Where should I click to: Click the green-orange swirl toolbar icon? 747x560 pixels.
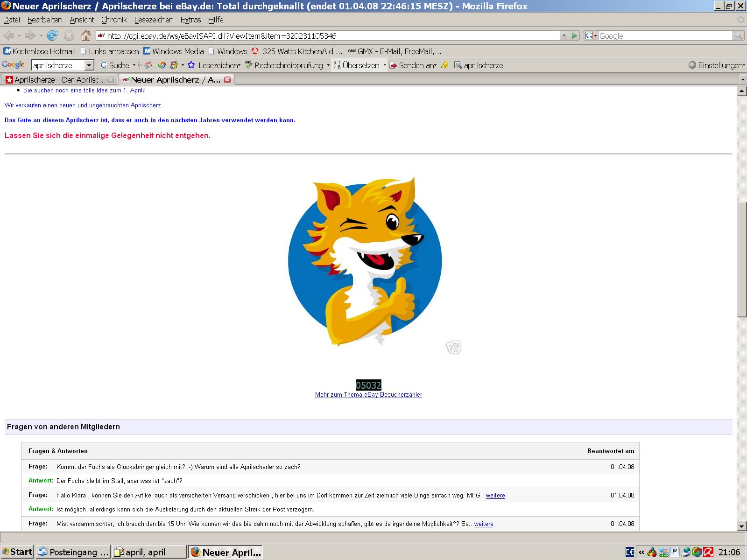(x=162, y=65)
